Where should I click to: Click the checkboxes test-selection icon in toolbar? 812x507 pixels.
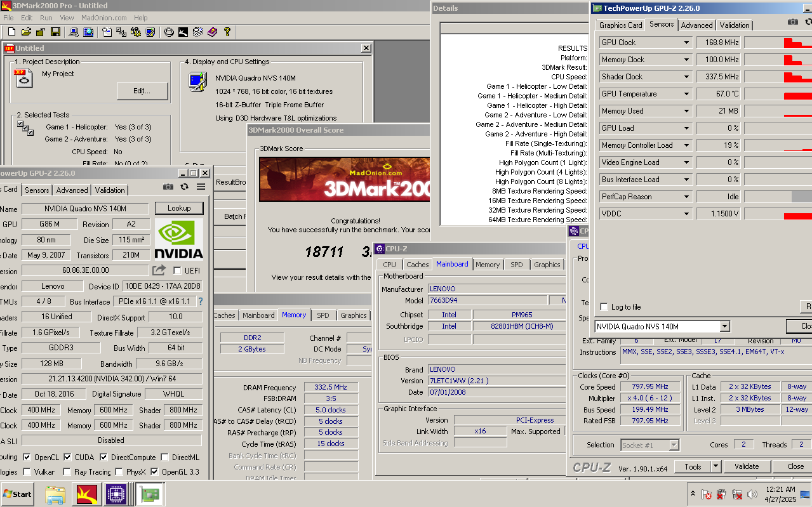121,32
